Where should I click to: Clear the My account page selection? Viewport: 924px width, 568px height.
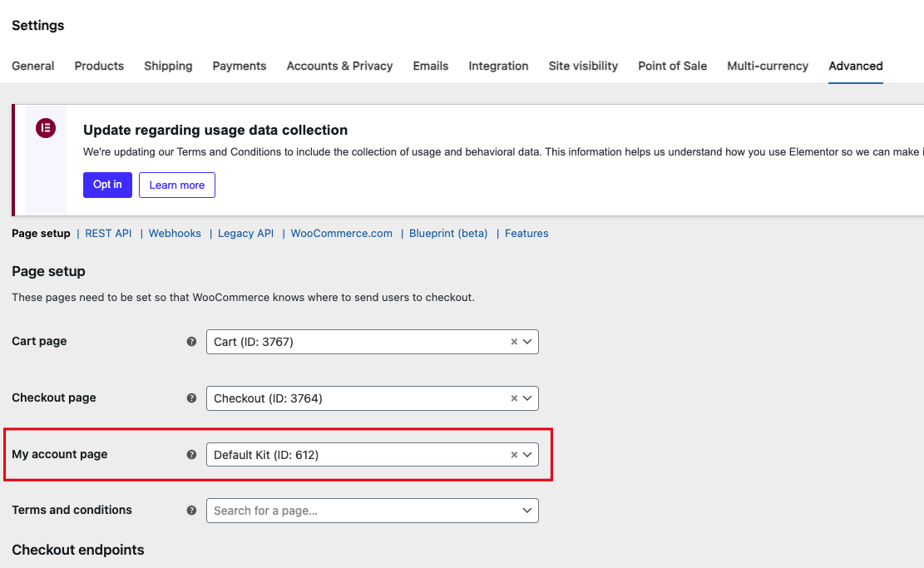pyautogui.click(x=514, y=455)
